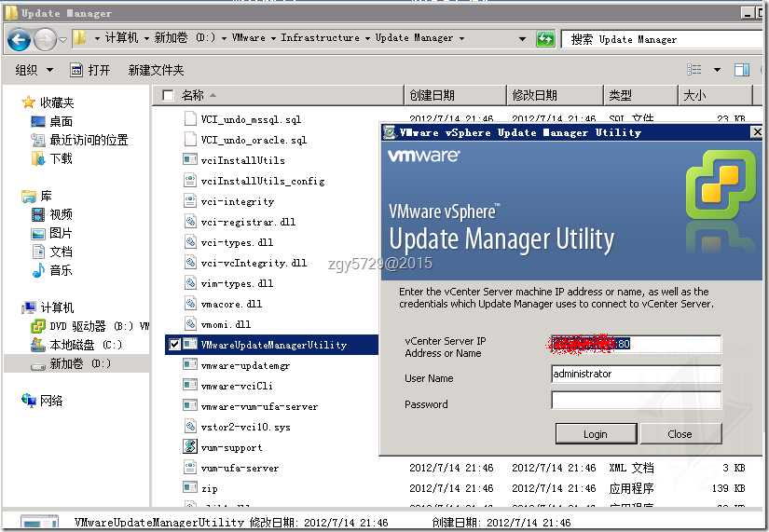Image resolution: width=769 pixels, height=532 pixels.
Task: Open the address bar history dropdown
Action: [522, 39]
